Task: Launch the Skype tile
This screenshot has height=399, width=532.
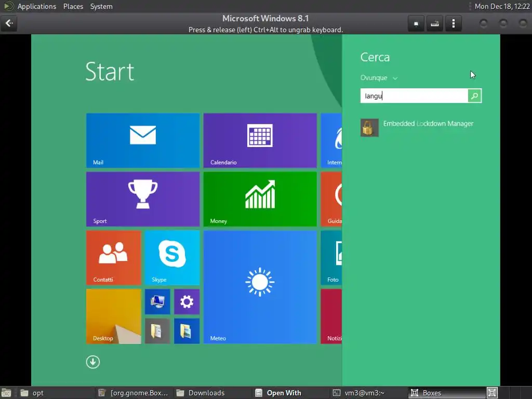Action: [x=172, y=258]
